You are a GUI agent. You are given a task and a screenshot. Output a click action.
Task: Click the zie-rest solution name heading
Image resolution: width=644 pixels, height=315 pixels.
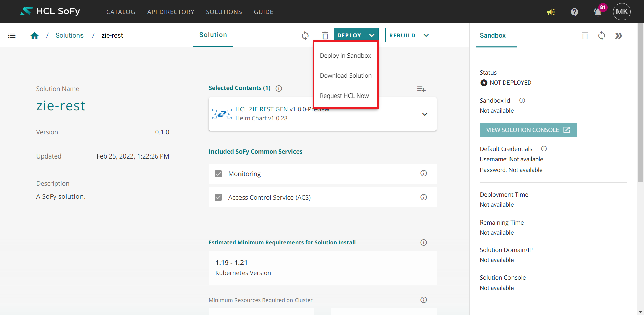[x=61, y=106]
